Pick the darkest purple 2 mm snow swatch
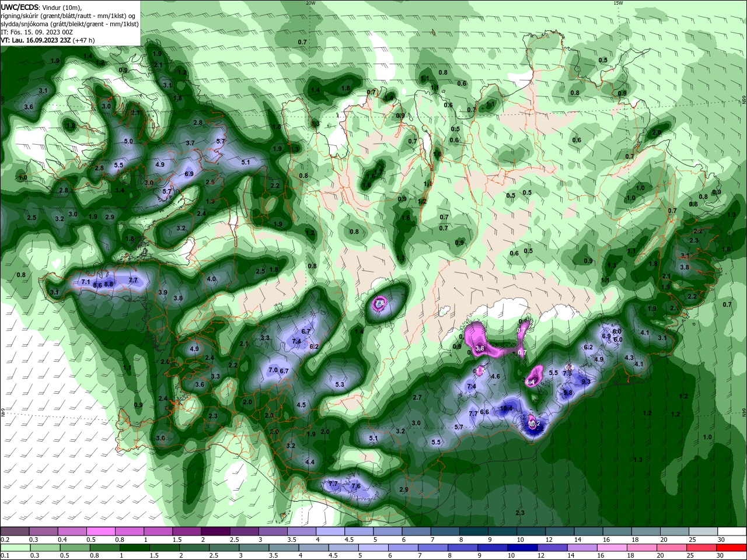This screenshot has height=560, width=747. pyautogui.click(x=215, y=531)
